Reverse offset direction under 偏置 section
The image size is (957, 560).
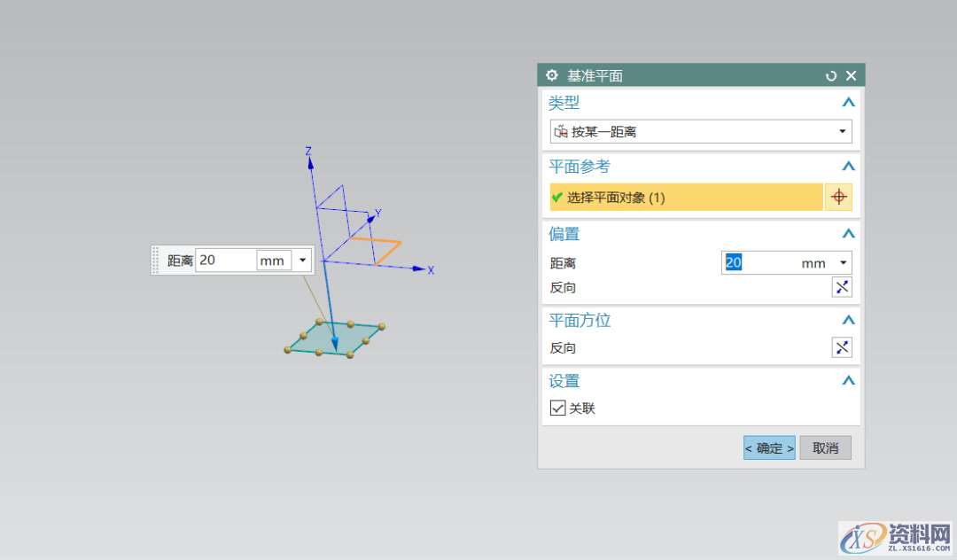(841, 287)
